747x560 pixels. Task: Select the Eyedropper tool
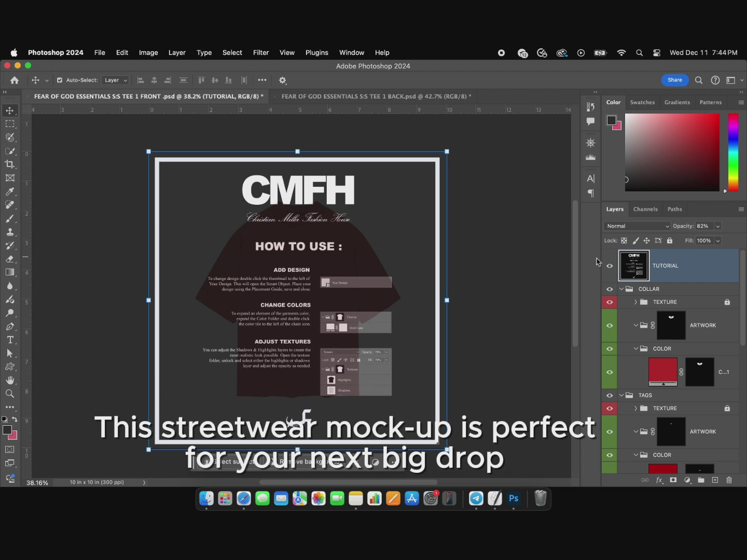[10, 191]
